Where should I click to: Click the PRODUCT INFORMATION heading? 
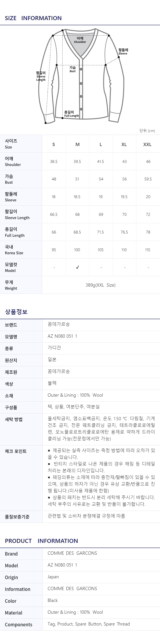(41, 541)
